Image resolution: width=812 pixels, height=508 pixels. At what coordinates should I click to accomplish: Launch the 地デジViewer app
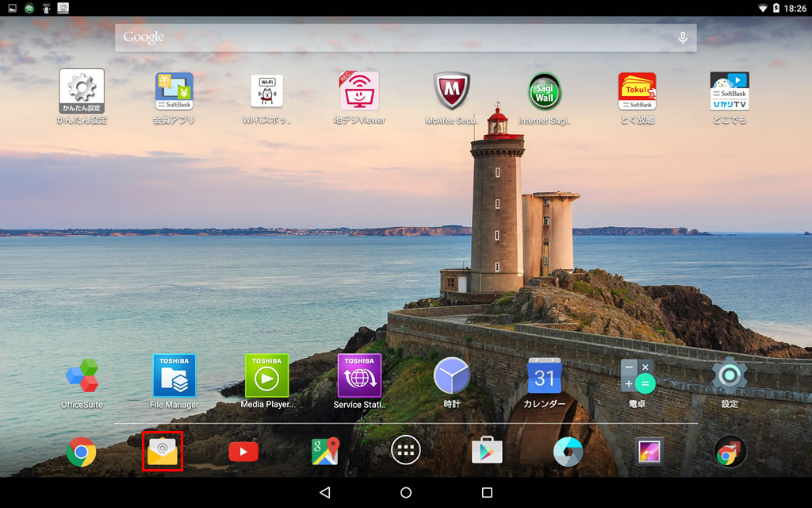(x=359, y=91)
